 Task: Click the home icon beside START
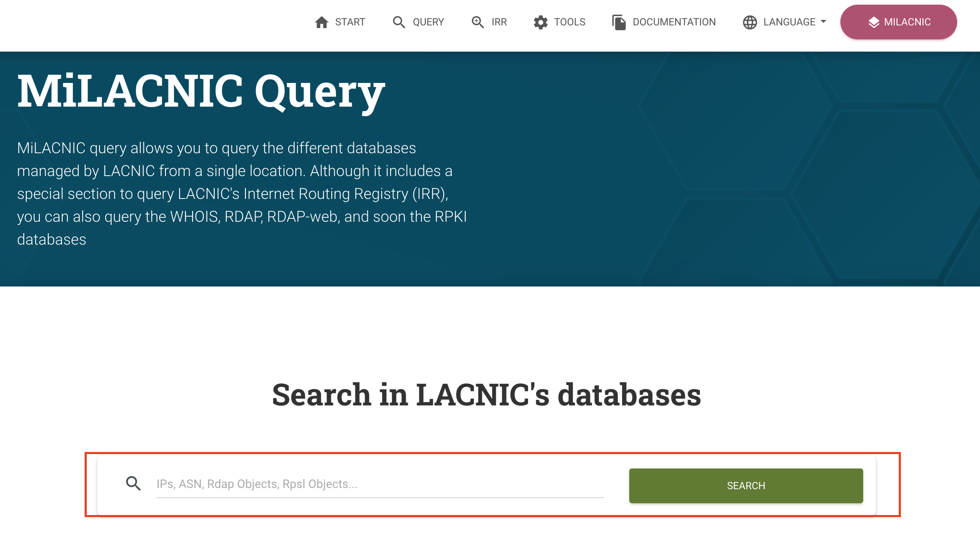(x=322, y=22)
